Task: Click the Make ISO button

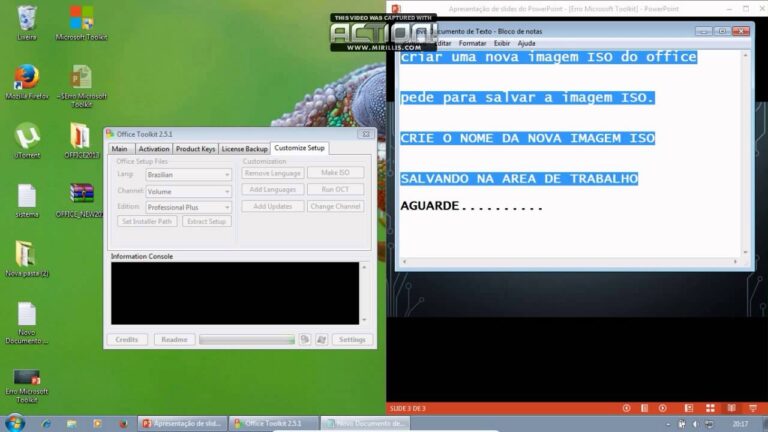Action: tap(336, 173)
